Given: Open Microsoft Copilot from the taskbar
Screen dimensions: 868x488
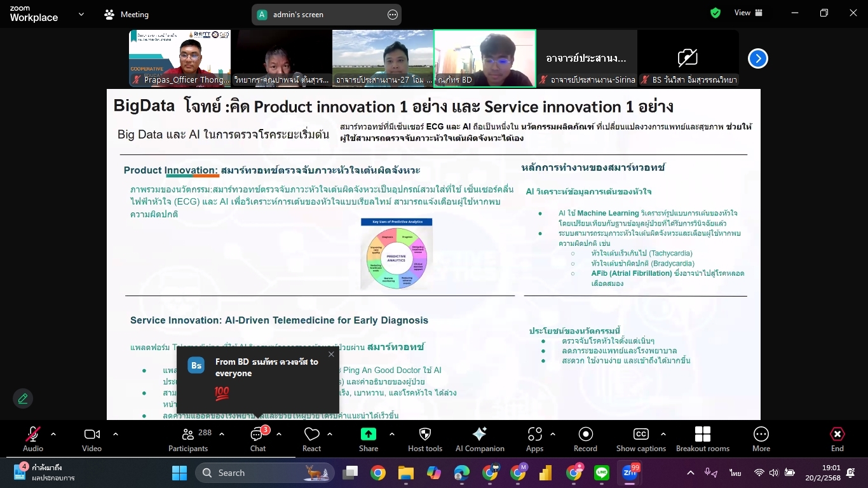Looking at the screenshot, I should [434, 473].
